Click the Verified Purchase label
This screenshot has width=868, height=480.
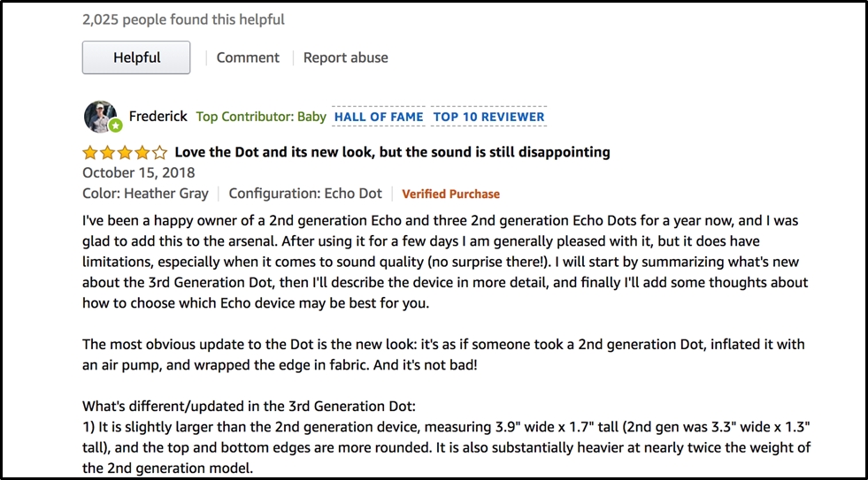click(x=450, y=194)
